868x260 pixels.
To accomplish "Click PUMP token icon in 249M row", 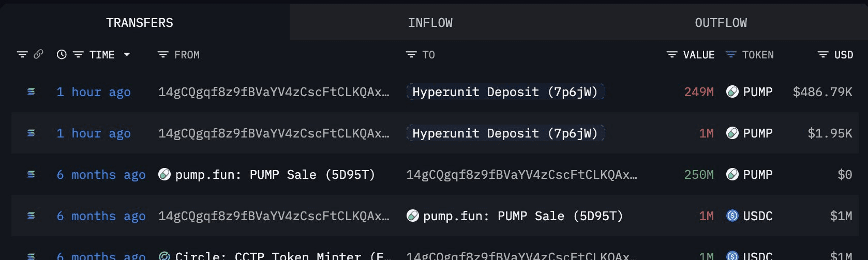I will point(732,91).
